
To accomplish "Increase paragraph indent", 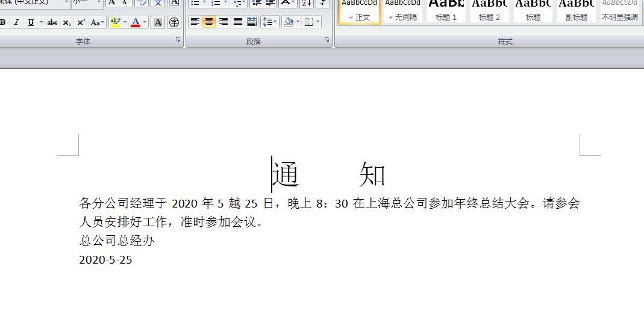I will [x=269, y=2].
